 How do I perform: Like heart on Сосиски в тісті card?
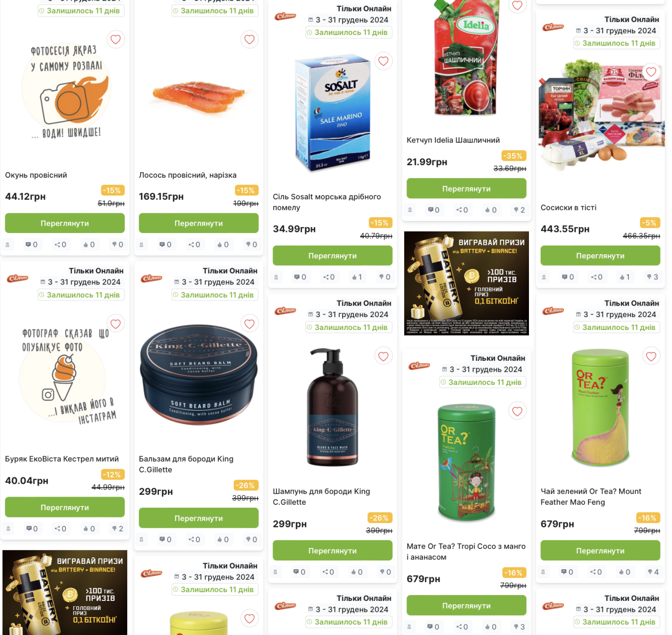[651, 72]
